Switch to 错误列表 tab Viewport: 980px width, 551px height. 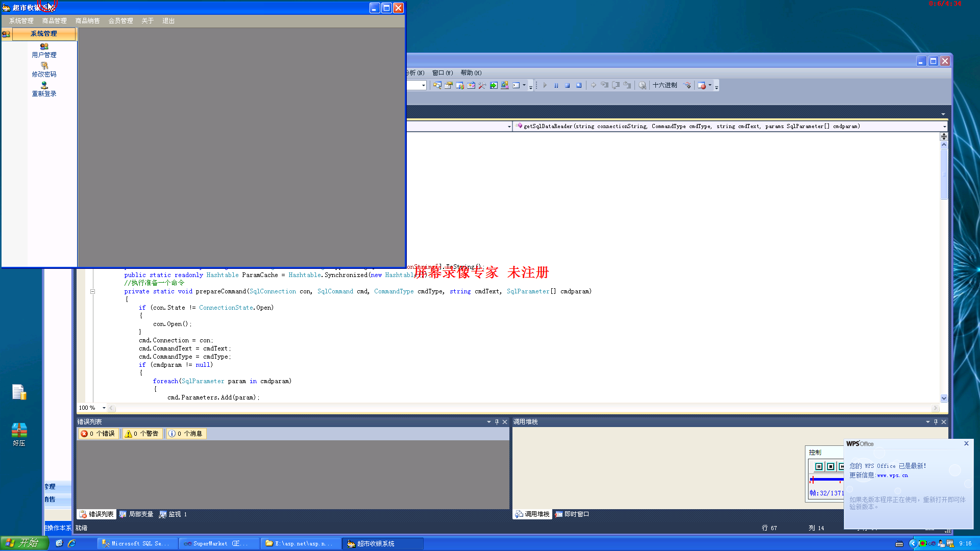pyautogui.click(x=96, y=514)
